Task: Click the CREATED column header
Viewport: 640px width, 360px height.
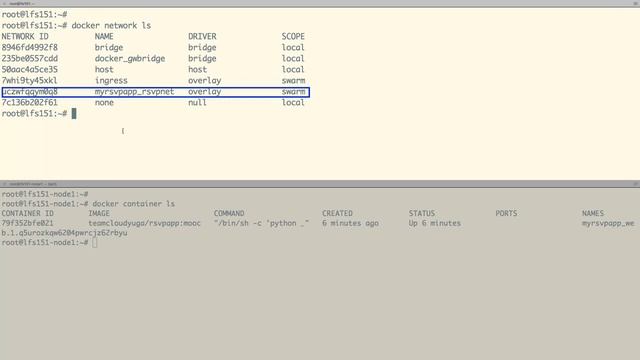Action: (337, 213)
